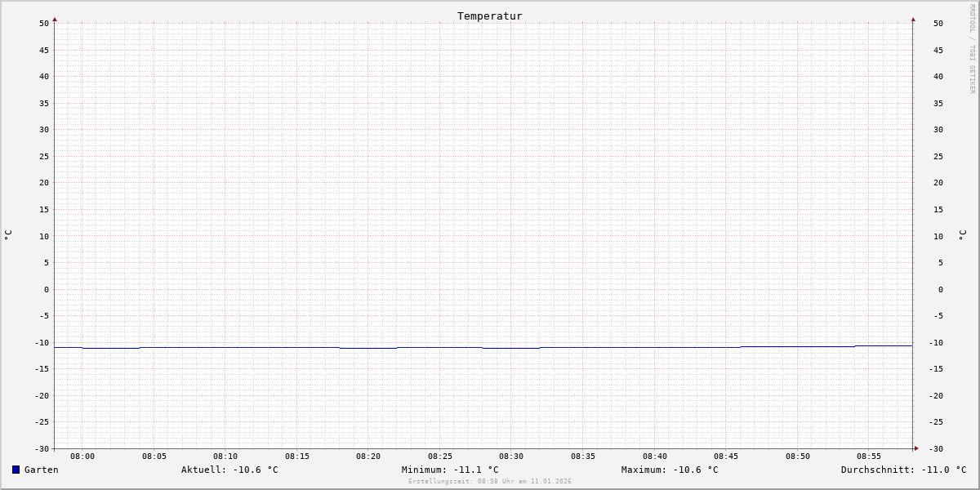Click the Maximum: -10.6 °C value
Viewport: 980px width, 490px height.
670,470
